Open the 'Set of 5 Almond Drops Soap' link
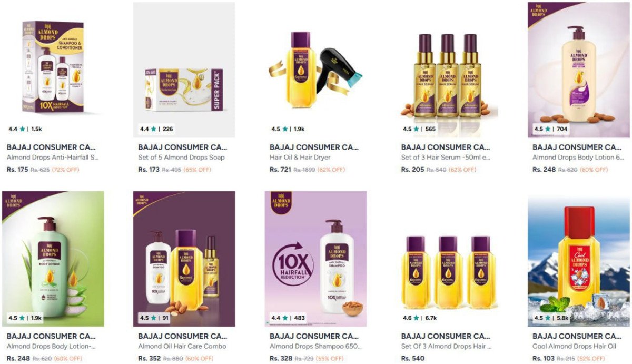Viewport: 632px width, 364px height. (x=181, y=158)
